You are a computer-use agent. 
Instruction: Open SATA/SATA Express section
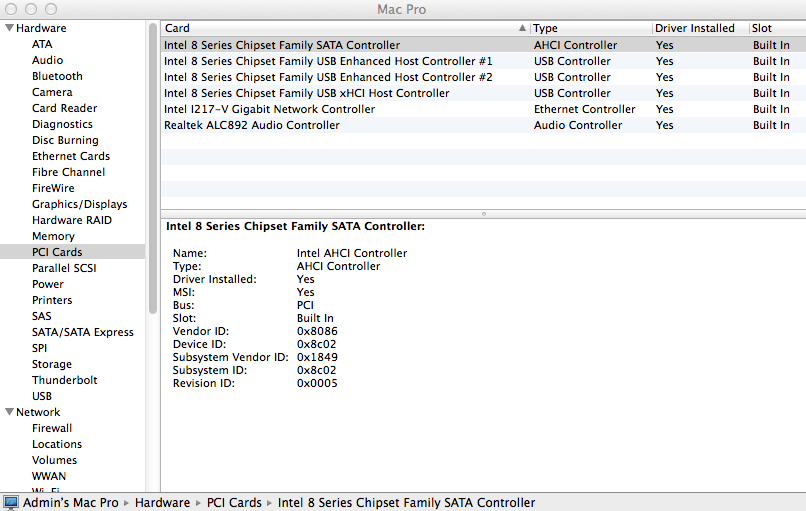83,332
